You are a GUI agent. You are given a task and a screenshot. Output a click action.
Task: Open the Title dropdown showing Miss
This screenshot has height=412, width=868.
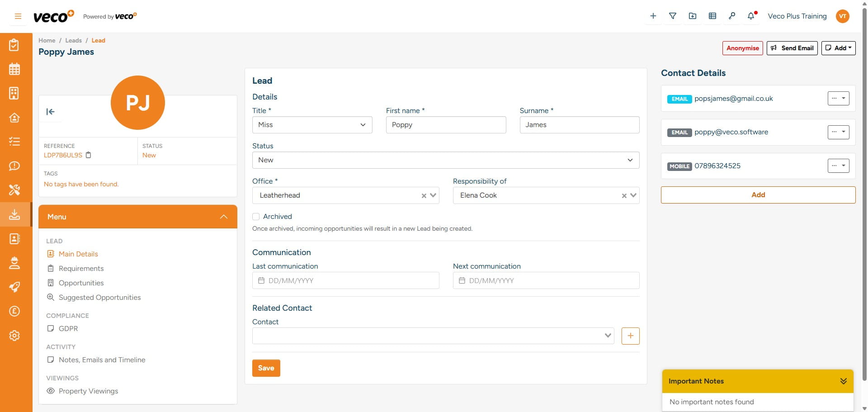tap(312, 125)
